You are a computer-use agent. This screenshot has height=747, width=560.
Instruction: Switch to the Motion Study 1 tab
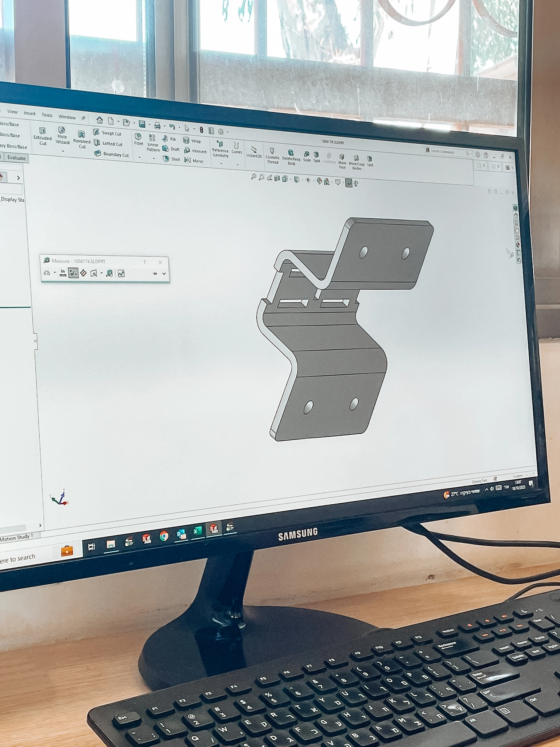point(16,537)
